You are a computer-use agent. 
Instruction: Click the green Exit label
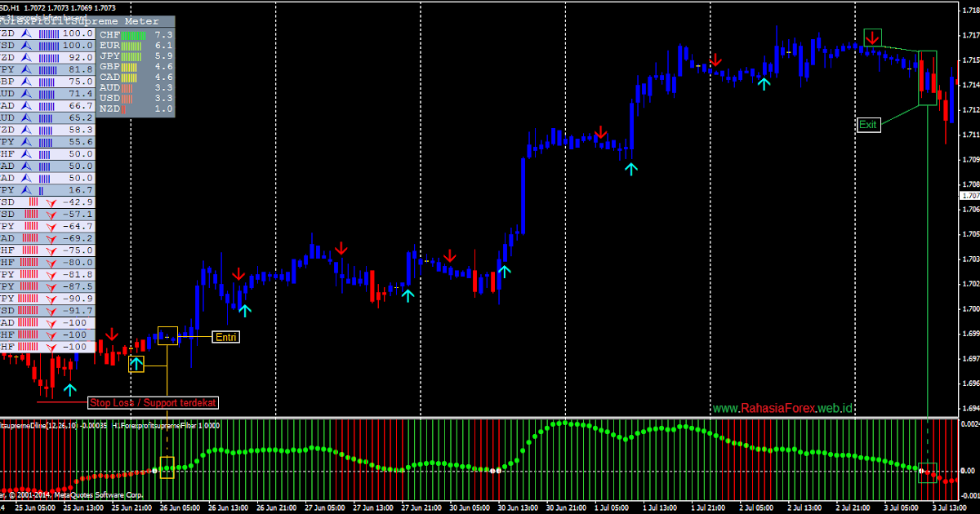click(868, 125)
